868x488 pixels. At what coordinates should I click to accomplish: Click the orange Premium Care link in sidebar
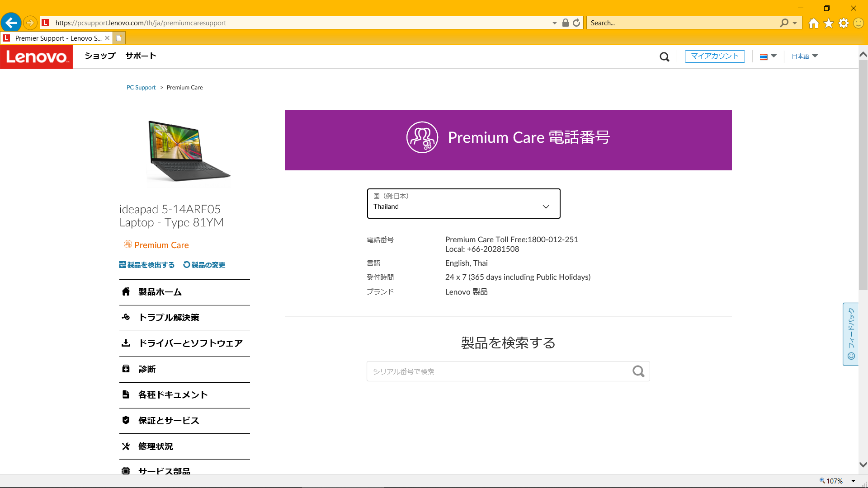tap(161, 245)
